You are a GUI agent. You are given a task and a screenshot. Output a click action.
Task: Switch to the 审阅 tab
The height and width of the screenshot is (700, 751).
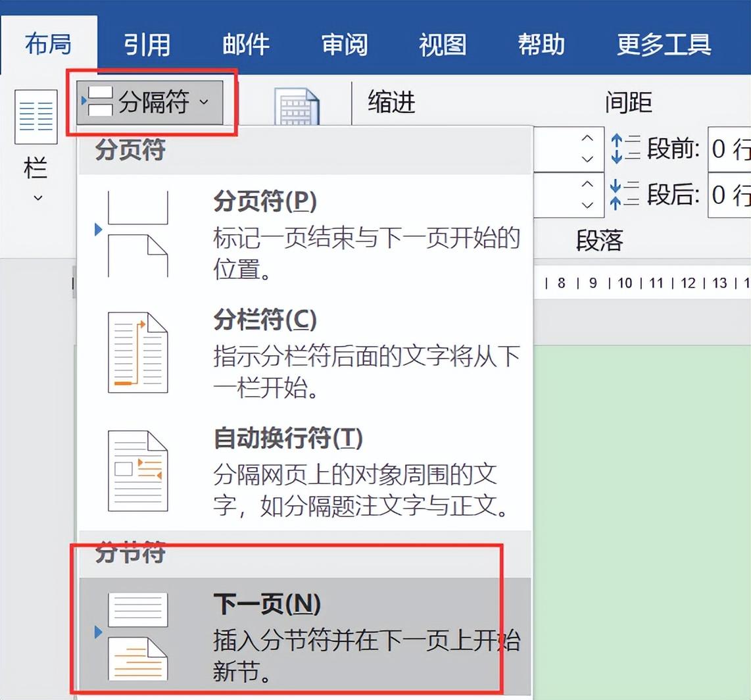point(345,45)
